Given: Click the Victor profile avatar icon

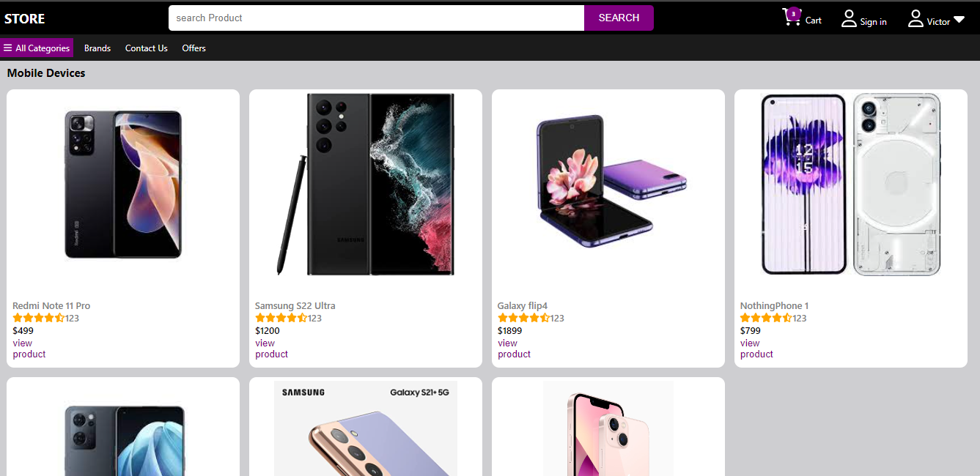Looking at the screenshot, I should pos(915,18).
